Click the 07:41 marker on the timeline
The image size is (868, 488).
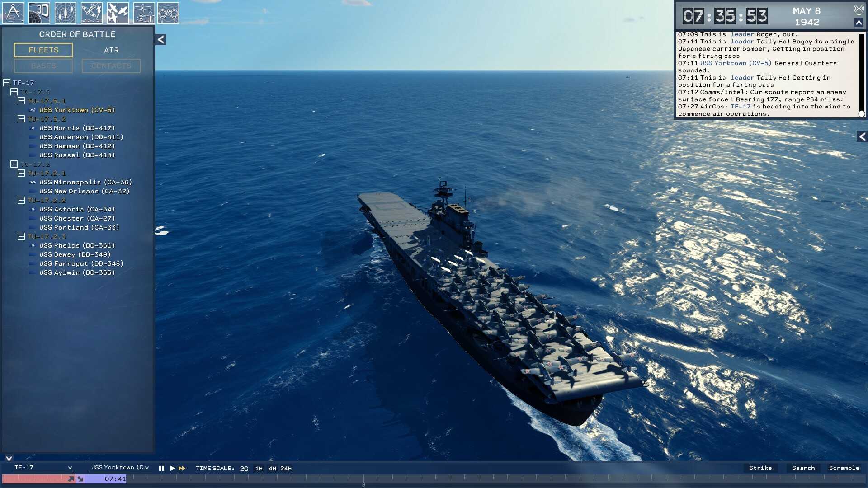pos(114,479)
